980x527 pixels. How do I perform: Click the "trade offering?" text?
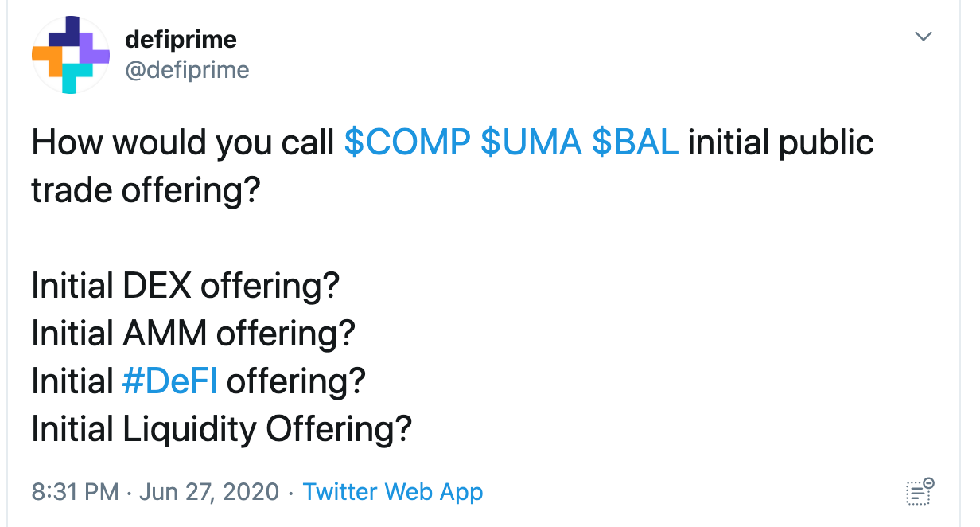point(146,191)
